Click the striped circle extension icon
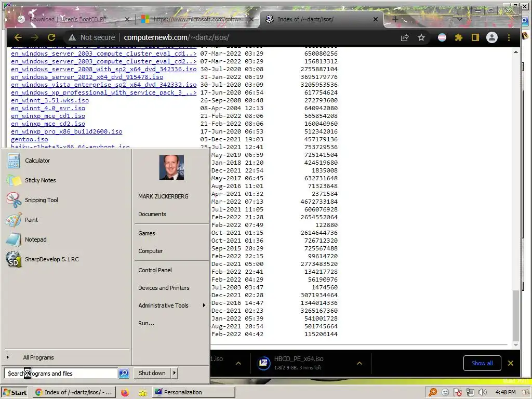532x399 pixels. (442, 37)
